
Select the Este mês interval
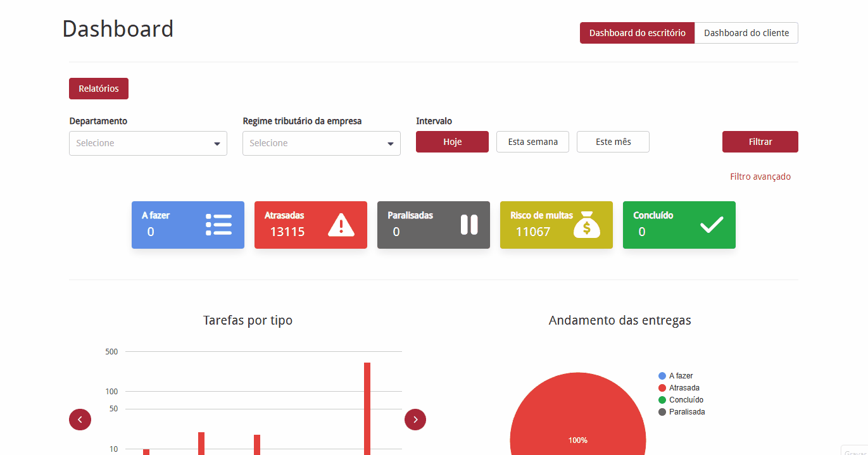[613, 142]
